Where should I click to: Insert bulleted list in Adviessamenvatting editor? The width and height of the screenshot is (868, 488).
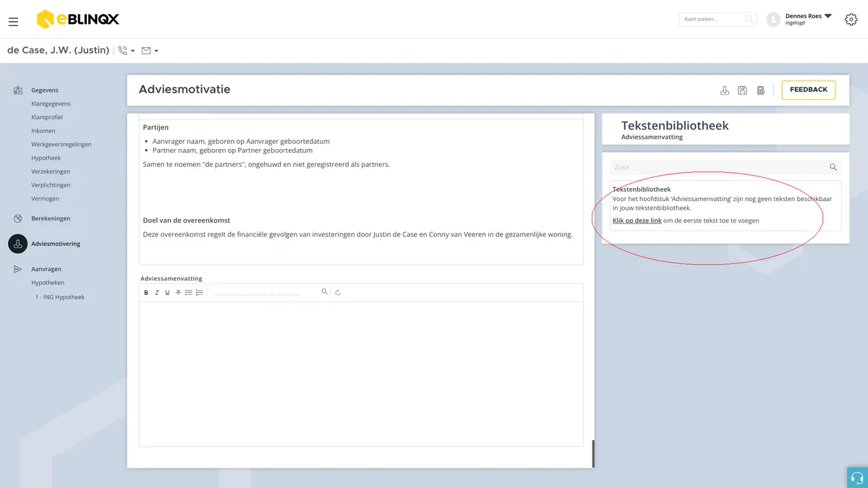[189, 293]
